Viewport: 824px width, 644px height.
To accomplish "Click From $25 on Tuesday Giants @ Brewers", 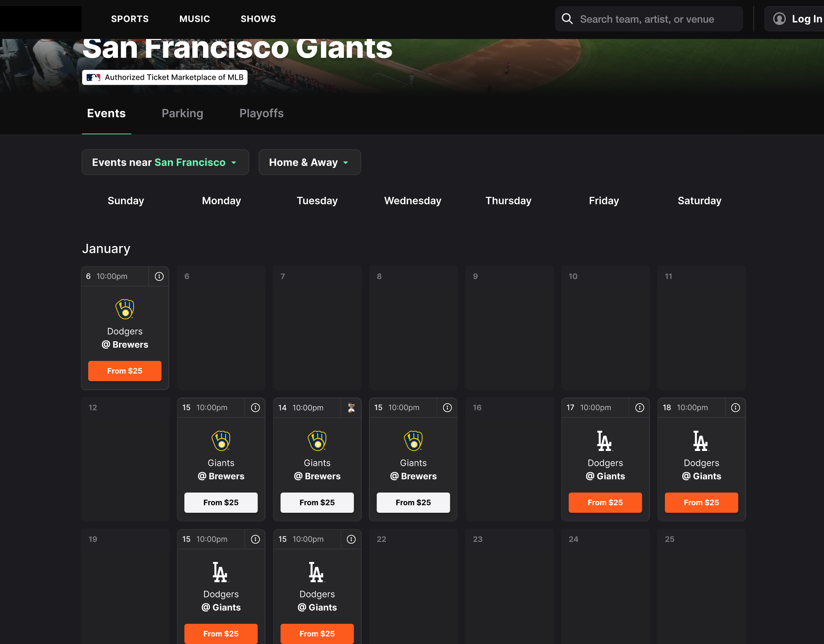I will 317,502.
